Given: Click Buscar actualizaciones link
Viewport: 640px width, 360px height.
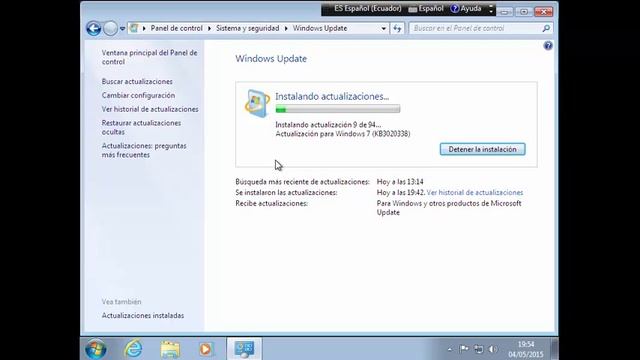Looking at the screenshot, I should (x=137, y=81).
